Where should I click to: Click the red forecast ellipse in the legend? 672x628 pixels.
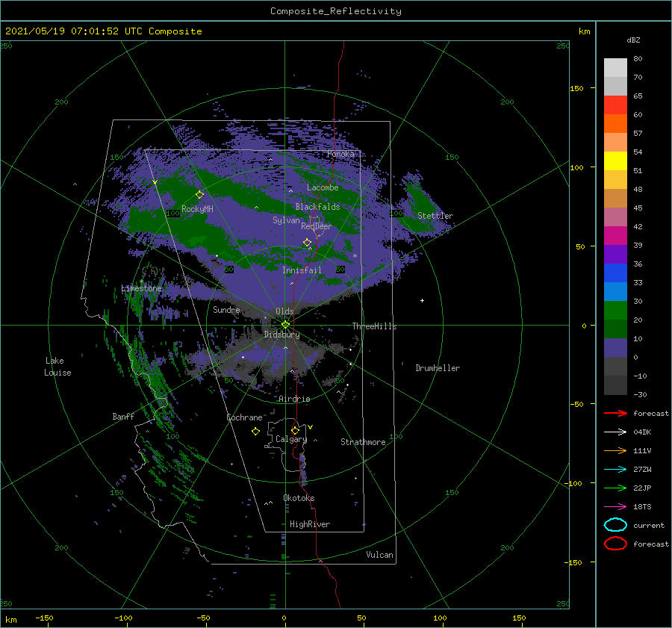pyautogui.click(x=615, y=544)
